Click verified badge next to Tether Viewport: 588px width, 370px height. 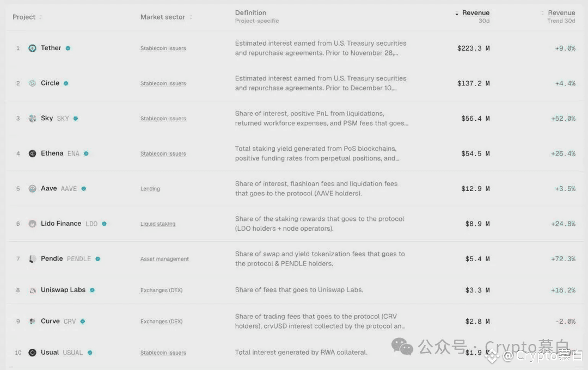tap(68, 48)
